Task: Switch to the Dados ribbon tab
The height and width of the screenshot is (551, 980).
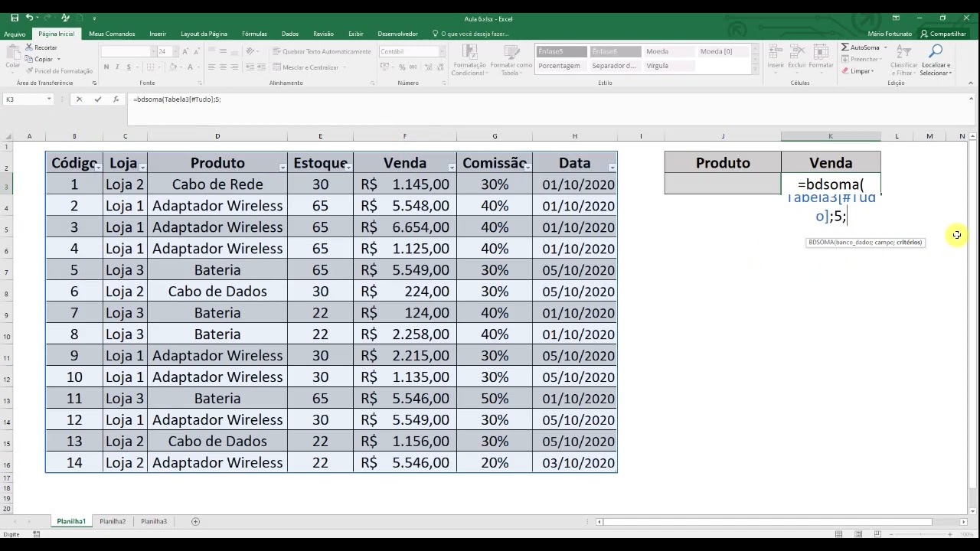Action: (x=290, y=34)
